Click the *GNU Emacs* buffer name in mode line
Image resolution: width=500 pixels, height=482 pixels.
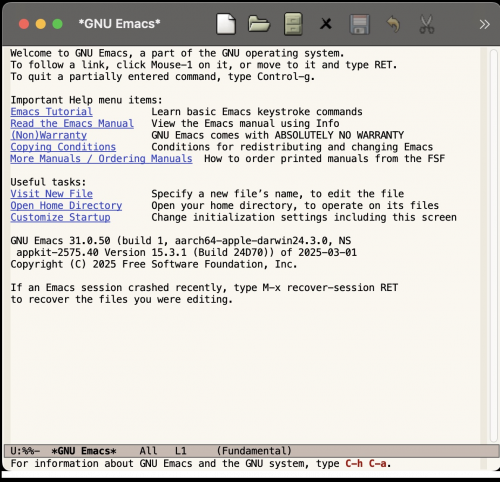tap(84, 451)
